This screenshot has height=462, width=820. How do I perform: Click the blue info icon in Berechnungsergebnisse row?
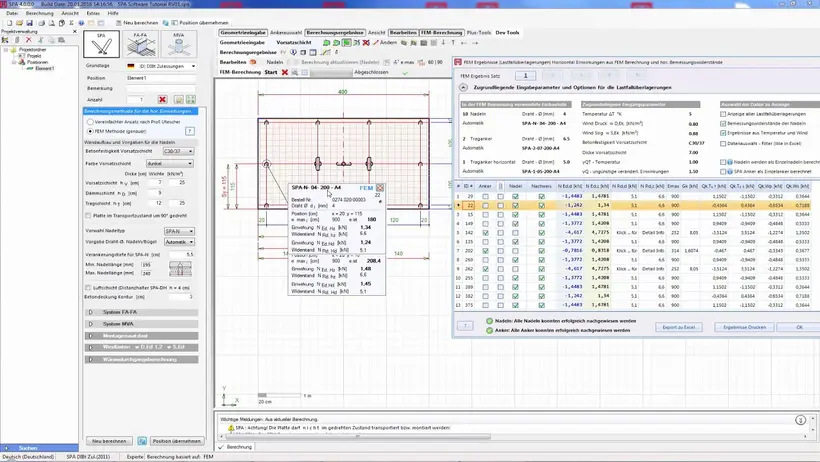click(x=293, y=52)
